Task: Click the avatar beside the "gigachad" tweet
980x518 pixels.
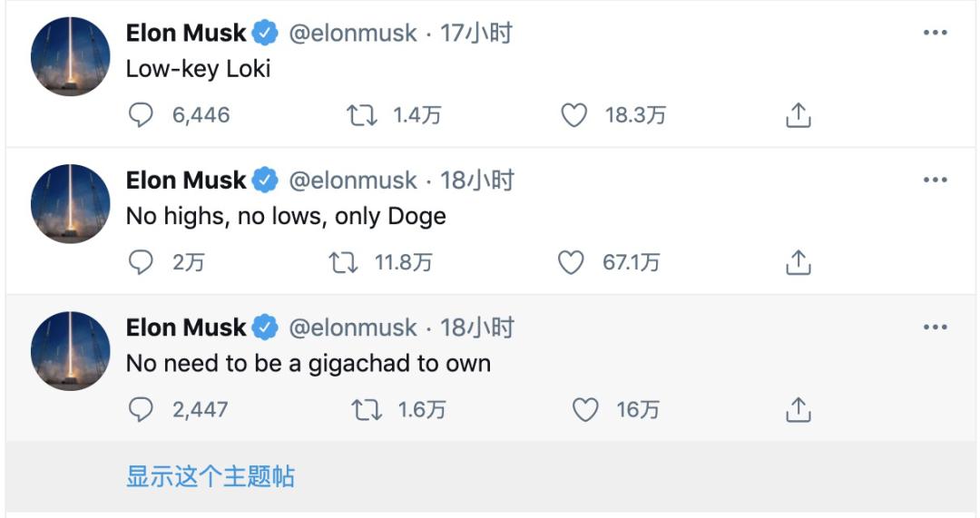Action: point(71,351)
